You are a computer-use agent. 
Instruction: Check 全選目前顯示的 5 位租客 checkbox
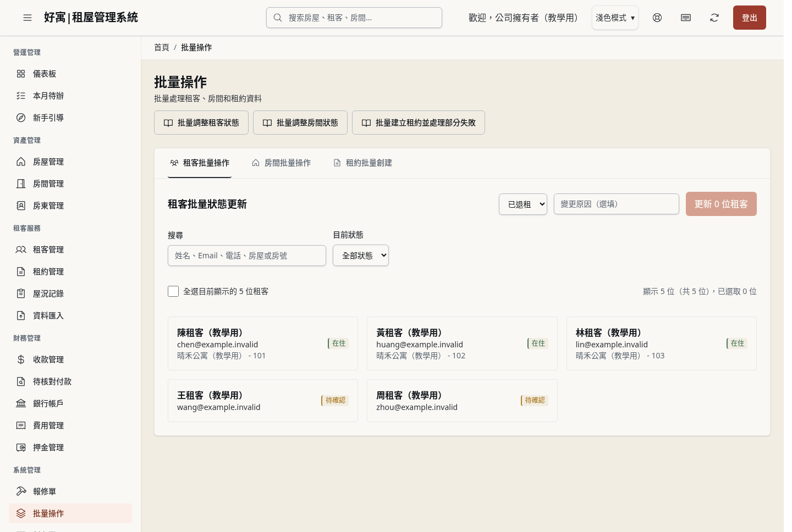(x=173, y=291)
